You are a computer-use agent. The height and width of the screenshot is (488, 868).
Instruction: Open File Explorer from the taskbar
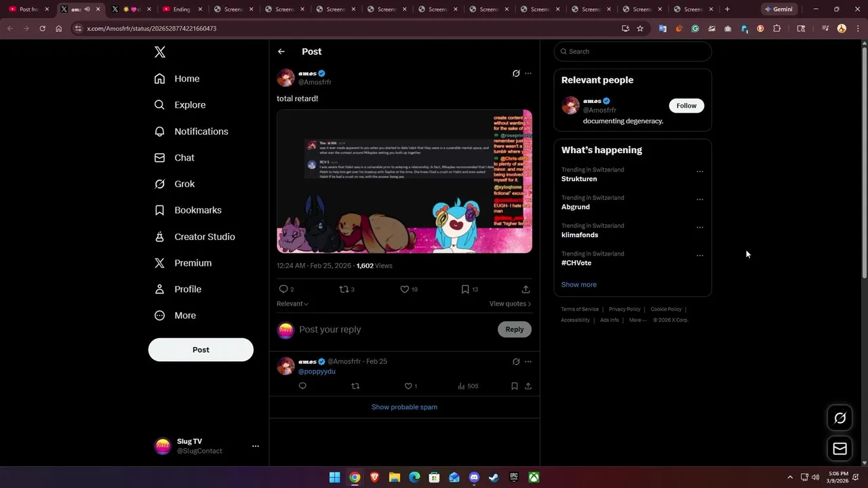click(394, 478)
